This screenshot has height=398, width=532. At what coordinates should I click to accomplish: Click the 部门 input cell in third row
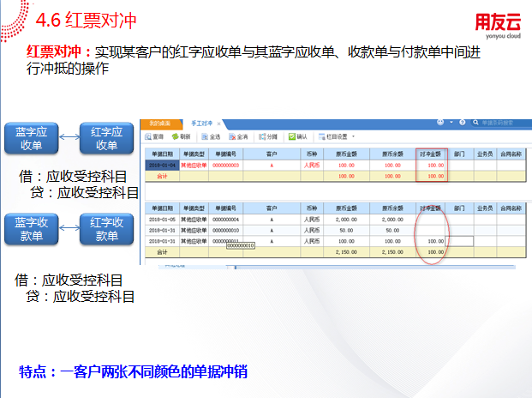point(459,241)
